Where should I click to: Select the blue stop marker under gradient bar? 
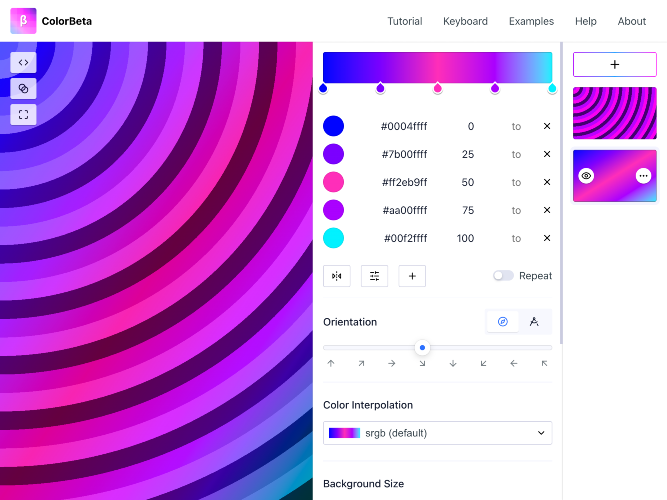(323, 88)
